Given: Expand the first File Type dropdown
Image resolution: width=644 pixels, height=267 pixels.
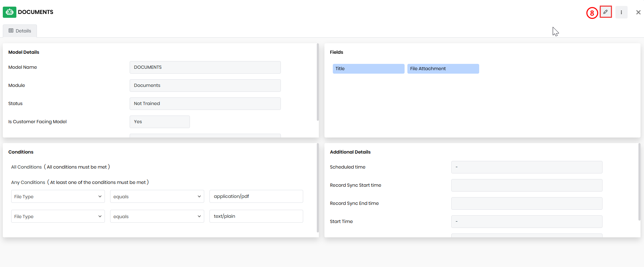Looking at the screenshot, I should coord(58,196).
